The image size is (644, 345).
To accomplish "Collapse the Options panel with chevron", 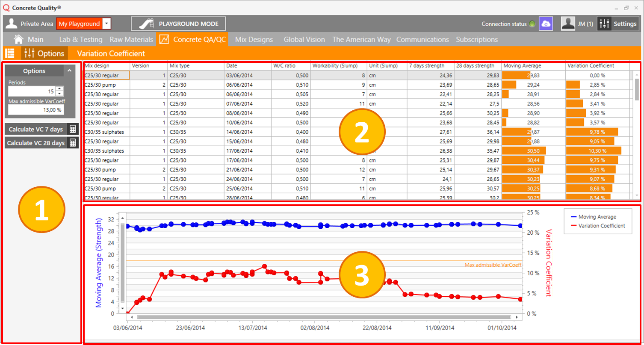I will click(x=69, y=71).
